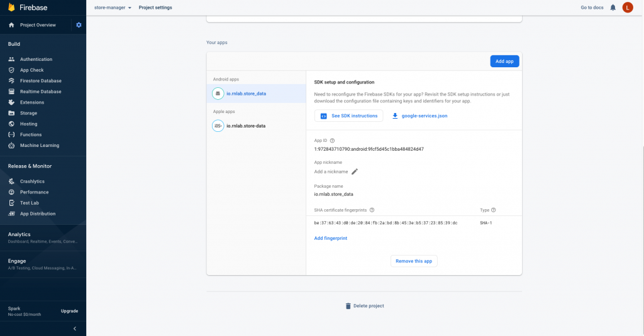This screenshot has height=336, width=644.
Task: Click the Android app icon for io.rnlab.store_data
Action: 218,94
